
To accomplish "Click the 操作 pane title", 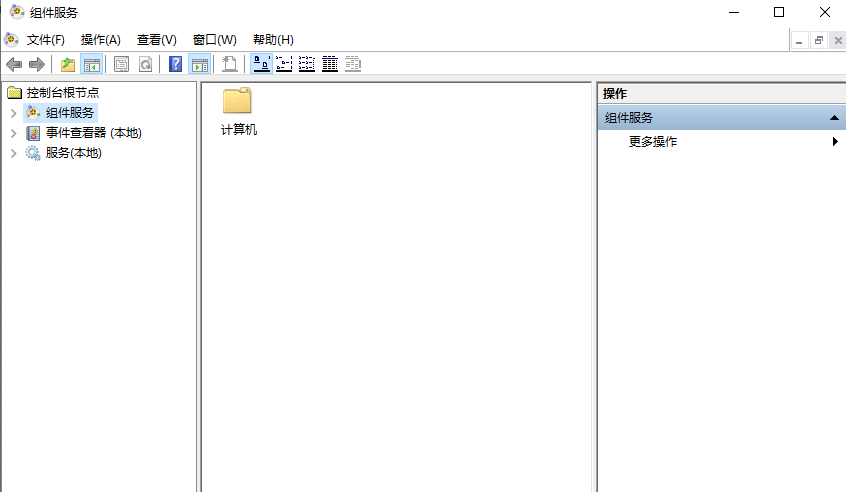I will click(x=615, y=94).
